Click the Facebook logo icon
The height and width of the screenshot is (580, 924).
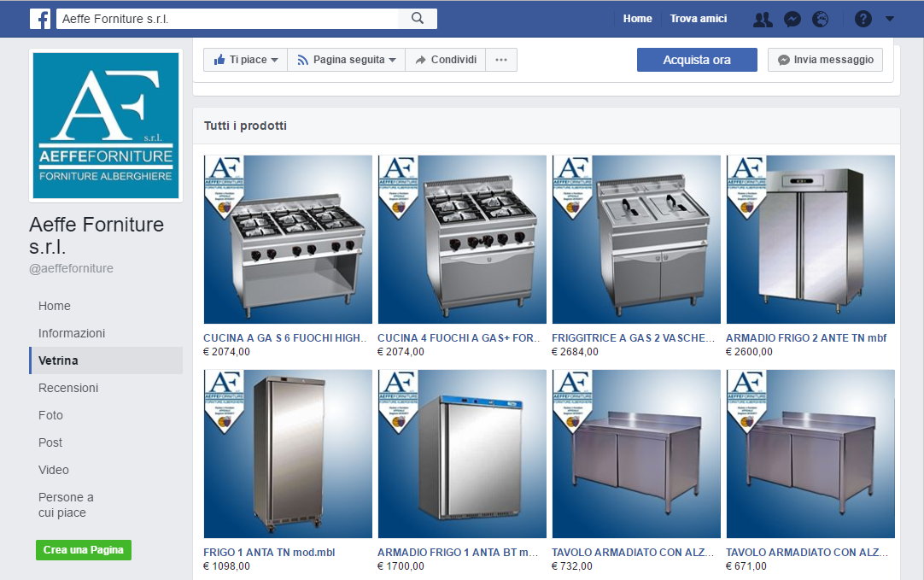click(40, 19)
